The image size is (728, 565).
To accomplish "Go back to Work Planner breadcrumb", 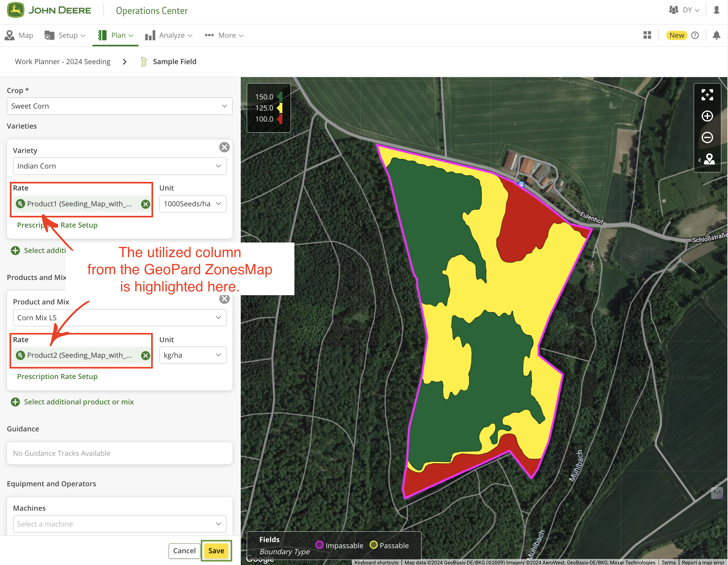I will click(x=63, y=62).
